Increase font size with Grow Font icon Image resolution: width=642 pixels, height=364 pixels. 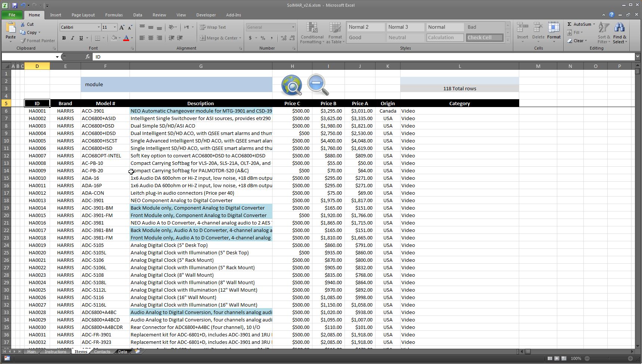click(x=122, y=27)
